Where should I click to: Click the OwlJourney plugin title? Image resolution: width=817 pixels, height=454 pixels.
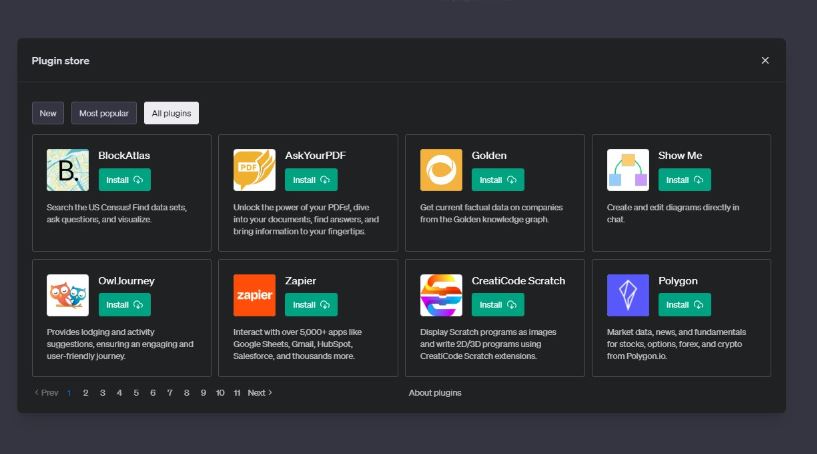[x=126, y=280]
